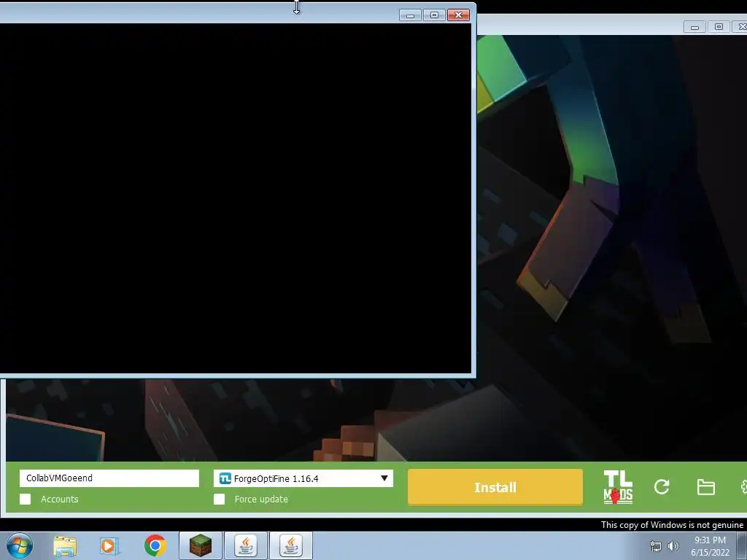The height and width of the screenshot is (560, 747).
Task: Open launcher settings gear icon
Action: pos(743,487)
